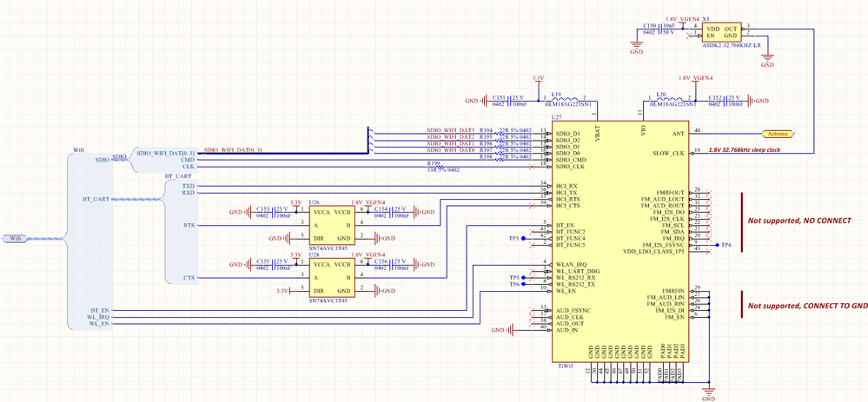The width and height of the screenshot is (868, 402).
Task: Select the R199 33R resistor label
Action: pyautogui.click(x=443, y=167)
